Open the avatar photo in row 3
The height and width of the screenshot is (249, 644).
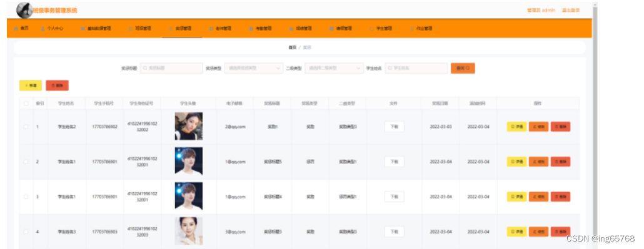[189, 197]
